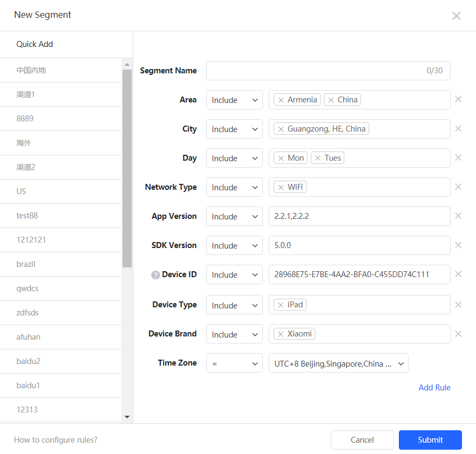Image resolution: width=476 pixels, height=454 pixels.
Task: Delete the SDK Version rule row
Action: pyautogui.click(x=458, y=245)
